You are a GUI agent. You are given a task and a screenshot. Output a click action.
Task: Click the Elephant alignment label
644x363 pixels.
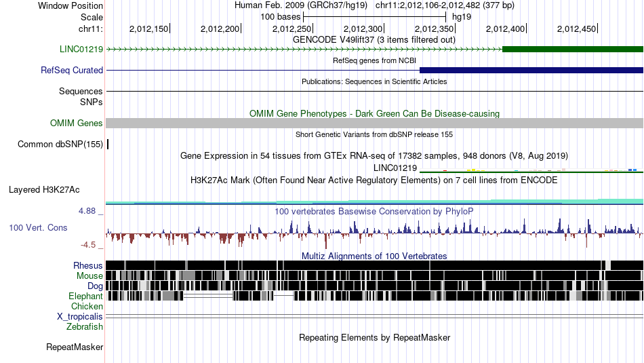[x=85, y=296]
